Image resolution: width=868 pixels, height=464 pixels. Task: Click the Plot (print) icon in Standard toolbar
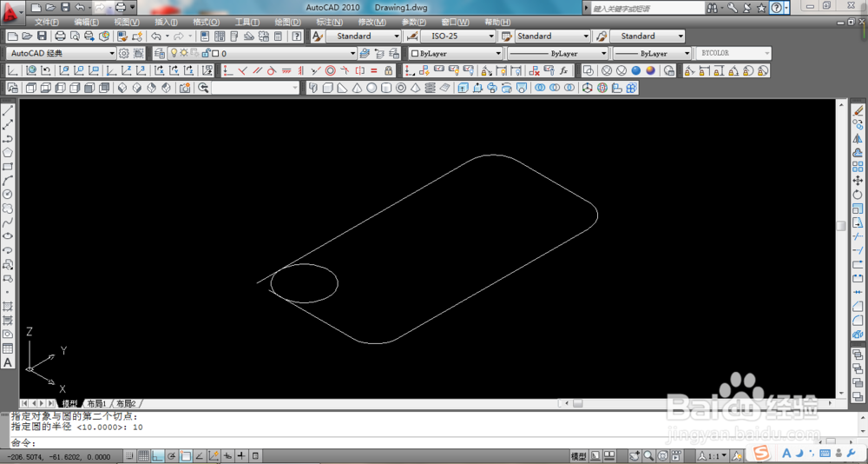(x=61, y=36)
